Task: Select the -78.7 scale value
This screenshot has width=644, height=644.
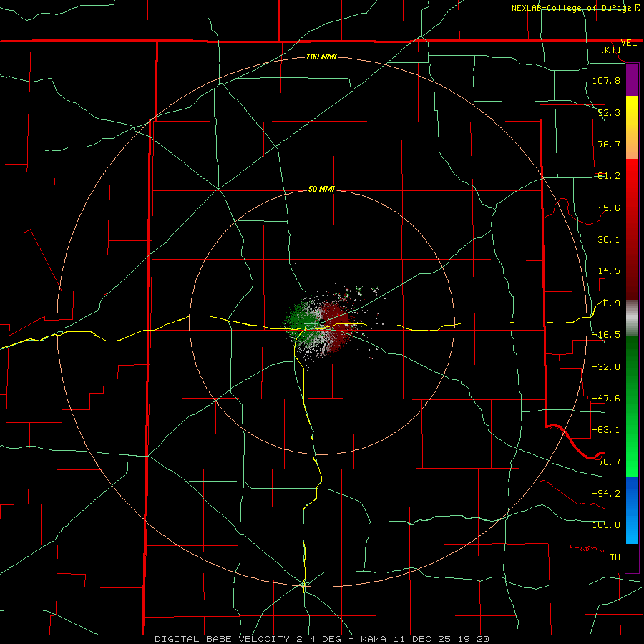Action: point(606,462)
